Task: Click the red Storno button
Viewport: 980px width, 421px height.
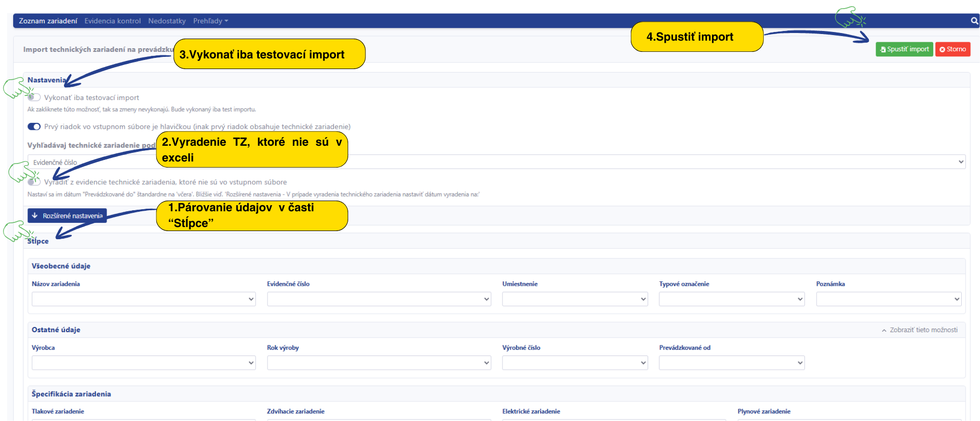Action: tap(952, 49)
